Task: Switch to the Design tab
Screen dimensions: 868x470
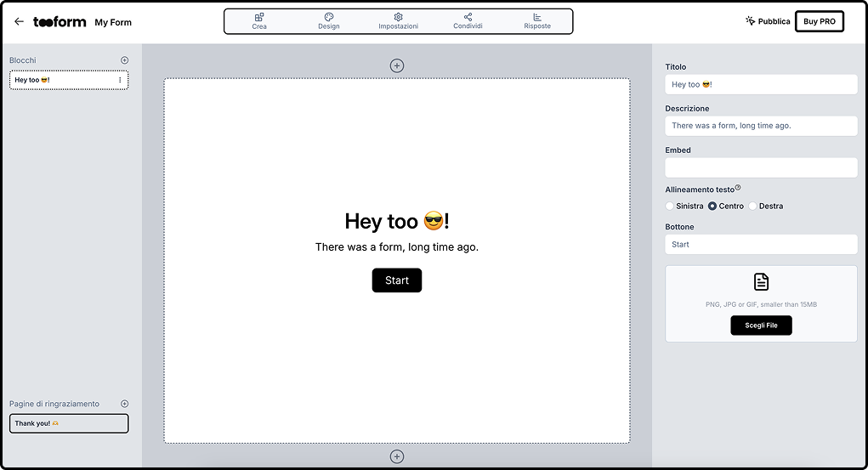Action: tap(329, 21)
